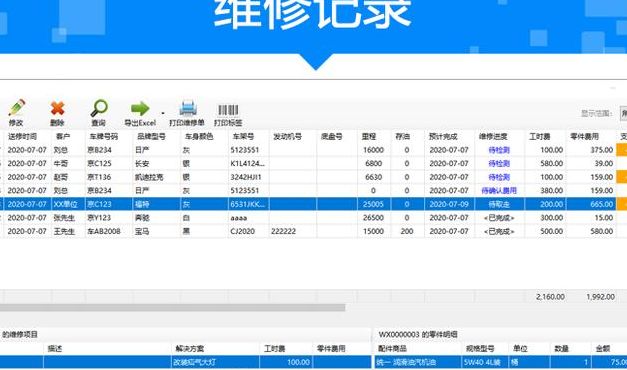
Task: Click the parts total 1,992.00
Action: 601,297
